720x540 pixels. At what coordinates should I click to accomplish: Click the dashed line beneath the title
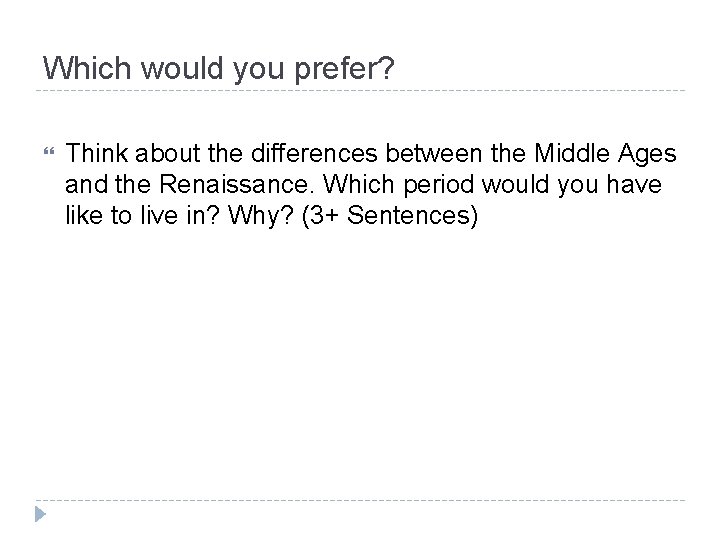[x=360, y=91]
